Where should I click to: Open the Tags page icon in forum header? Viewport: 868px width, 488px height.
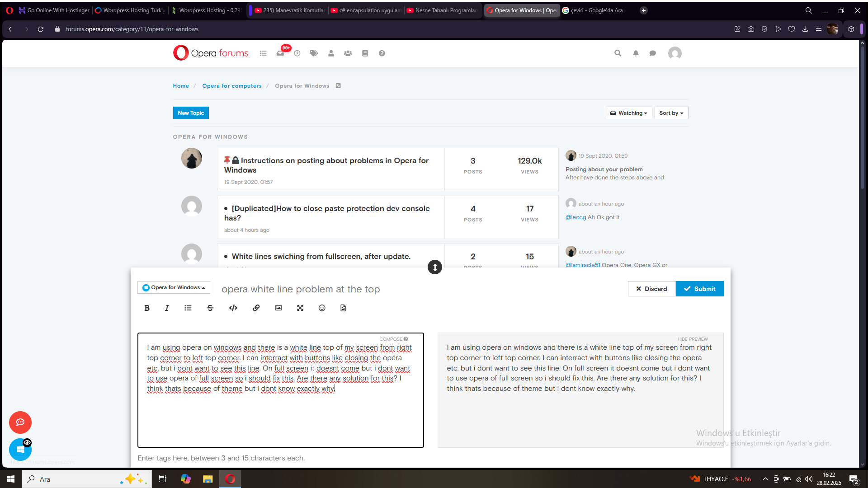[x=314, y=53]
